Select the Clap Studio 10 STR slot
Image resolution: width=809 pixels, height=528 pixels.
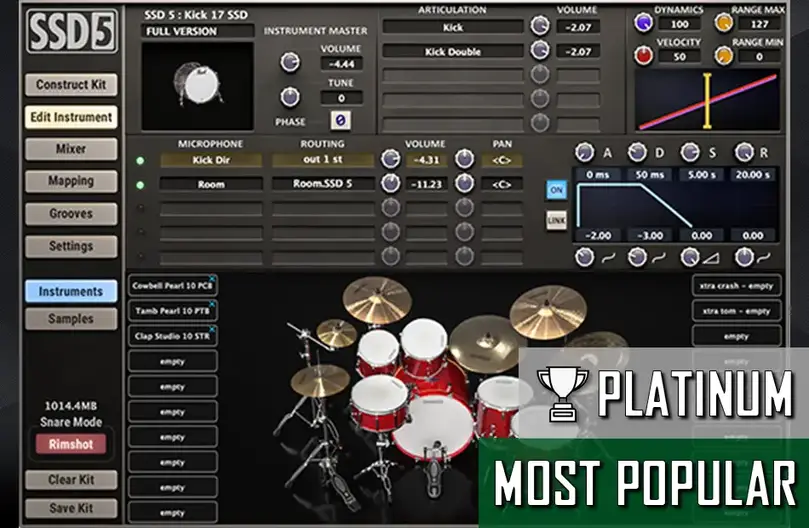(x=172, y=336)
